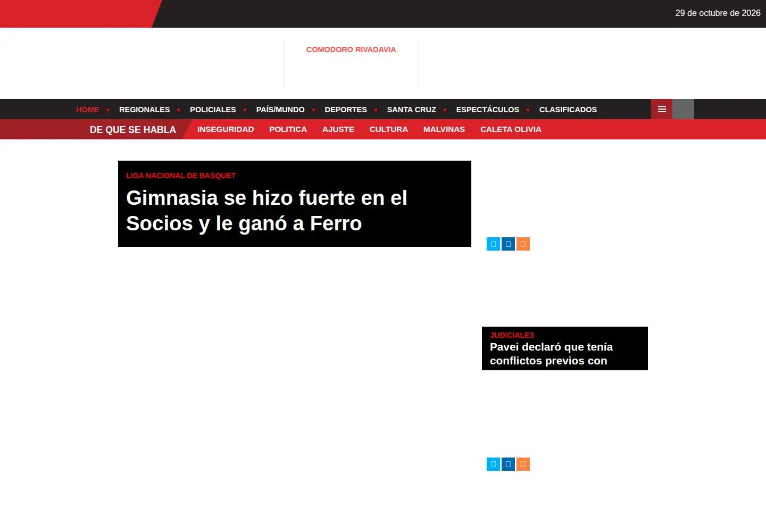Open the Gimnasia se hizo fuerte headline

point(267,211)
